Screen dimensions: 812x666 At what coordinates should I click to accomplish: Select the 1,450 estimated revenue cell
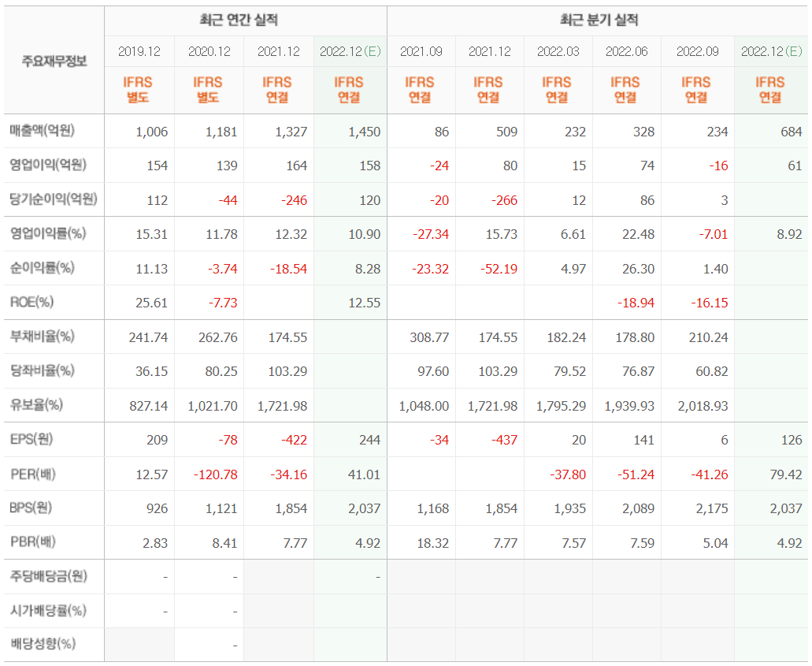(365, 132)
